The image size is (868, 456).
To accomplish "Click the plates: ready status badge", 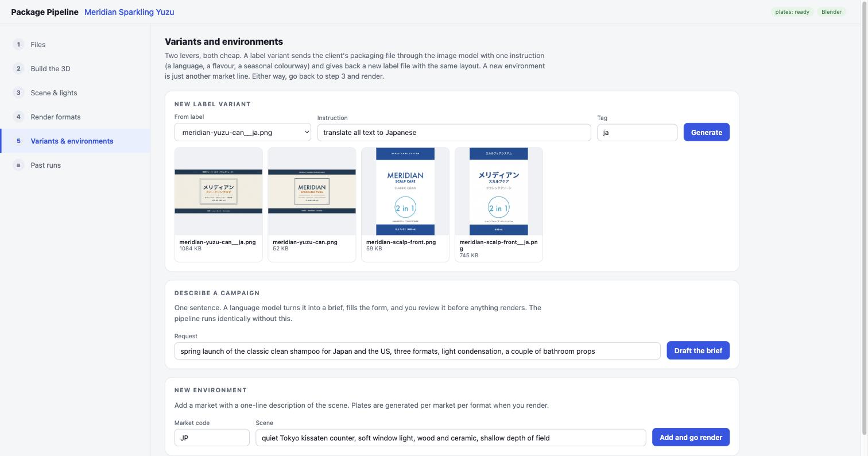I will 792,12.
